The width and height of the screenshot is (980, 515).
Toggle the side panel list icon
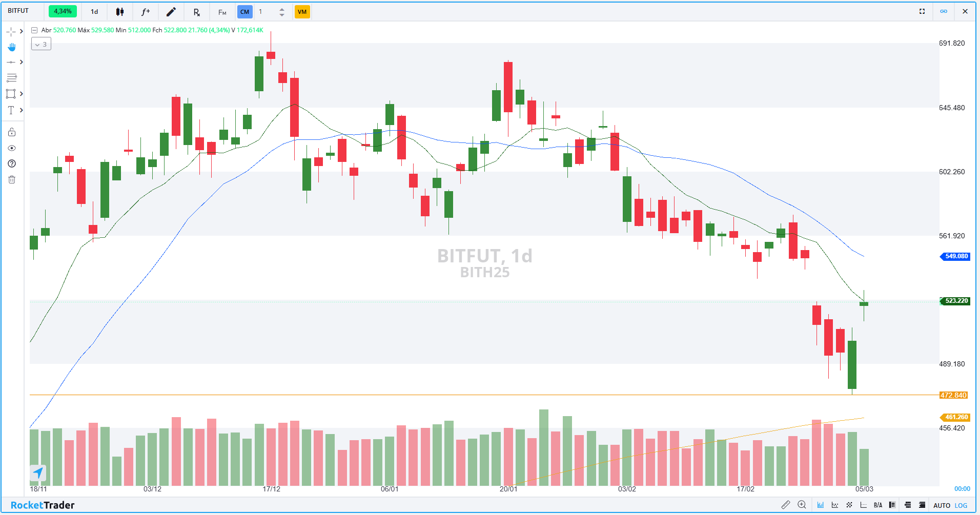tap(892, 505)
